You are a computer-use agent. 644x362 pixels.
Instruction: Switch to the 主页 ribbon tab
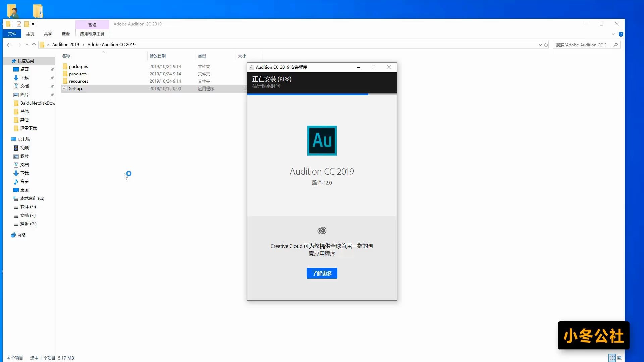pyautogui.click(x=30, y=34)
